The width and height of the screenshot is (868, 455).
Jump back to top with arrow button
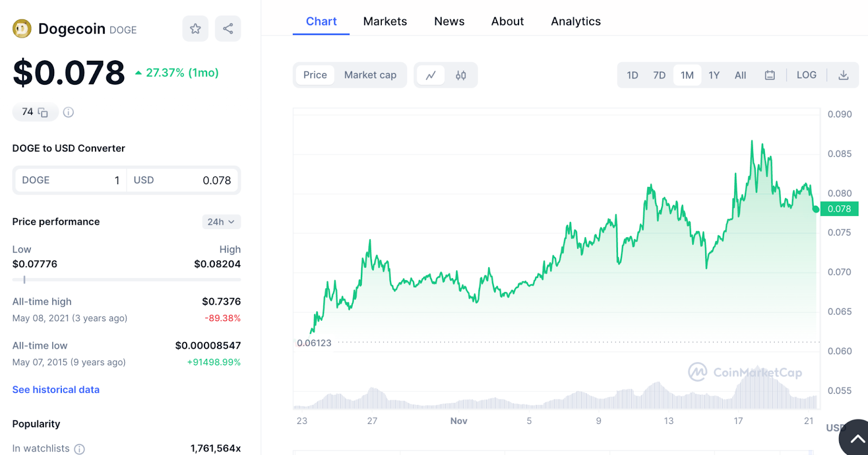coord(857,439)
